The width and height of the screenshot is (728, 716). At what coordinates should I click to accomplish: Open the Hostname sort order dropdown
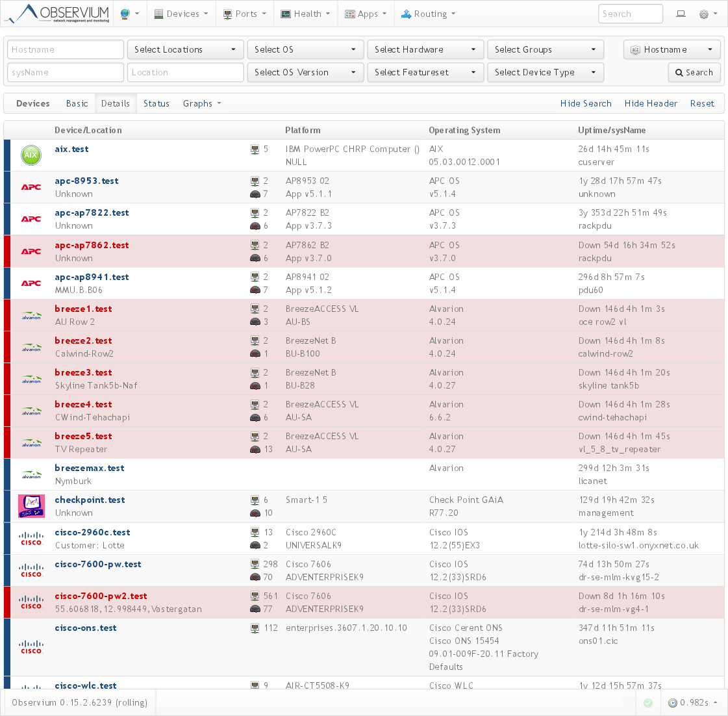[672, 50]
